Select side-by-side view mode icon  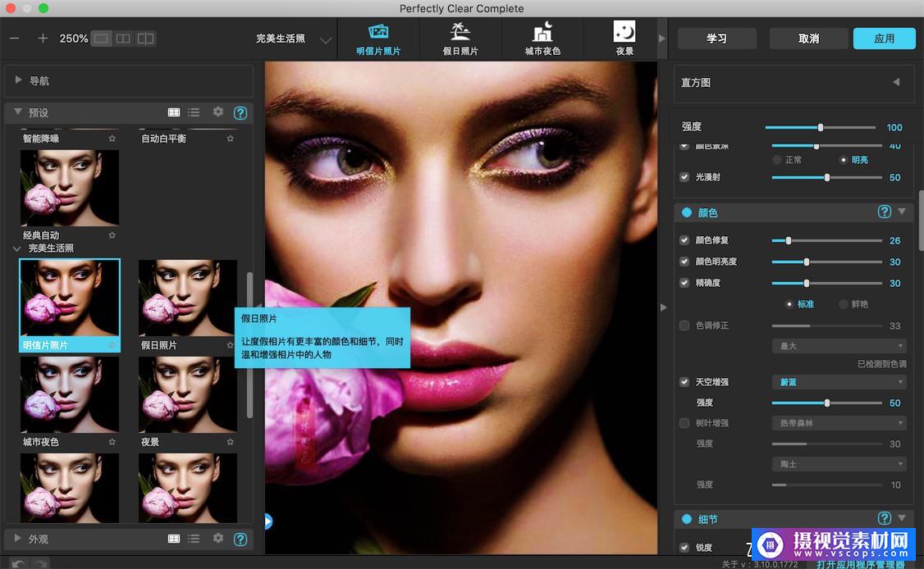click(123, 39)
